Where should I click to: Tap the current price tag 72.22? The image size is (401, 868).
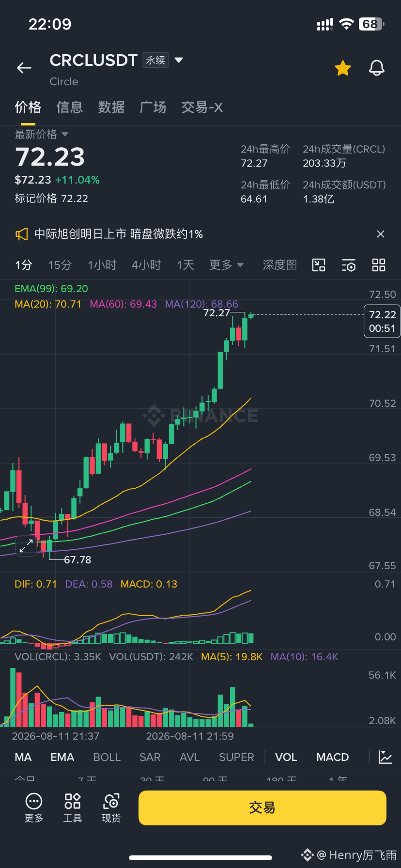[x=382, y=321]
